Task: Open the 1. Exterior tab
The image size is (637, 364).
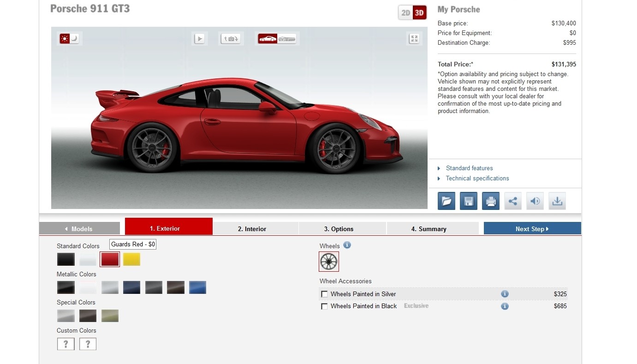Action: tap(169, 227)
